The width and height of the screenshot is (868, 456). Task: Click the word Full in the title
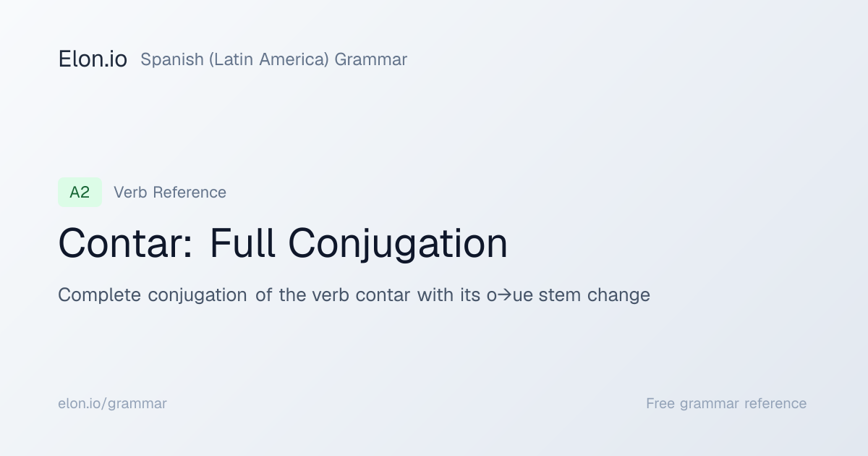(x=242, y=243)
